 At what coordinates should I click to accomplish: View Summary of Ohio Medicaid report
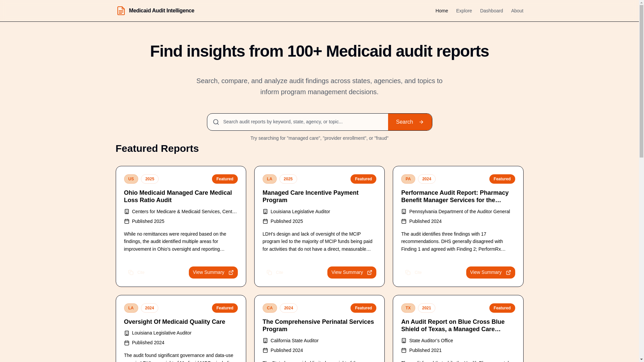pyautogui.click(x=213, y=273)
